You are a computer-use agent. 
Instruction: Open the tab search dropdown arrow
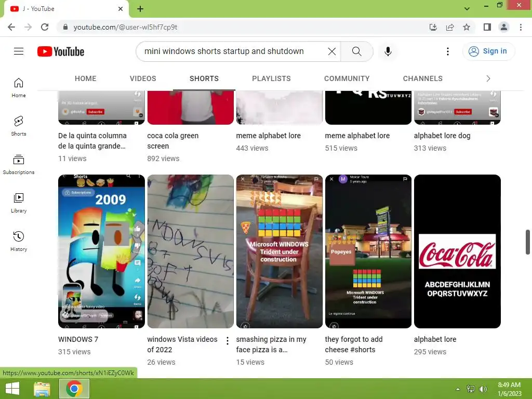[467, 9]
